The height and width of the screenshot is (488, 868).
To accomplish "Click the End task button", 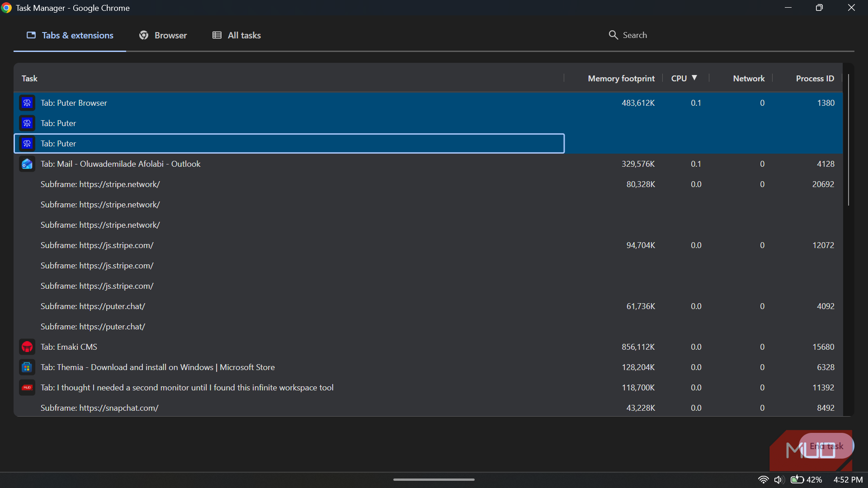I will pos(826,446).
